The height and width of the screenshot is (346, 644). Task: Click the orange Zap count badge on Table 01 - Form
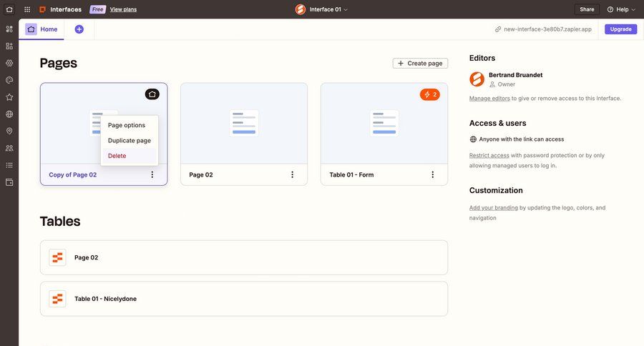coord(429,94)
